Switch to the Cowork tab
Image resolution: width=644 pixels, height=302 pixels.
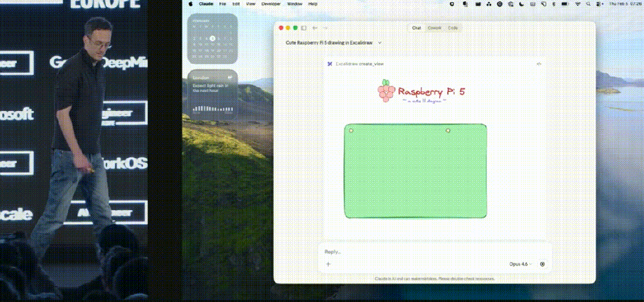point(434,28)
